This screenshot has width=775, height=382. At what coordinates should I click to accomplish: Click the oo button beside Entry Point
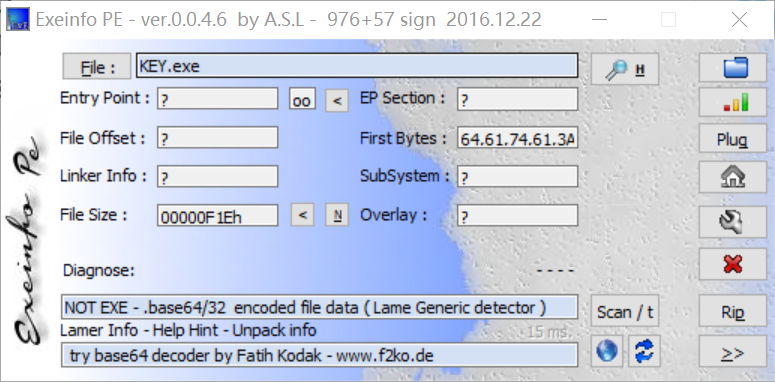[x=302, y=99]
